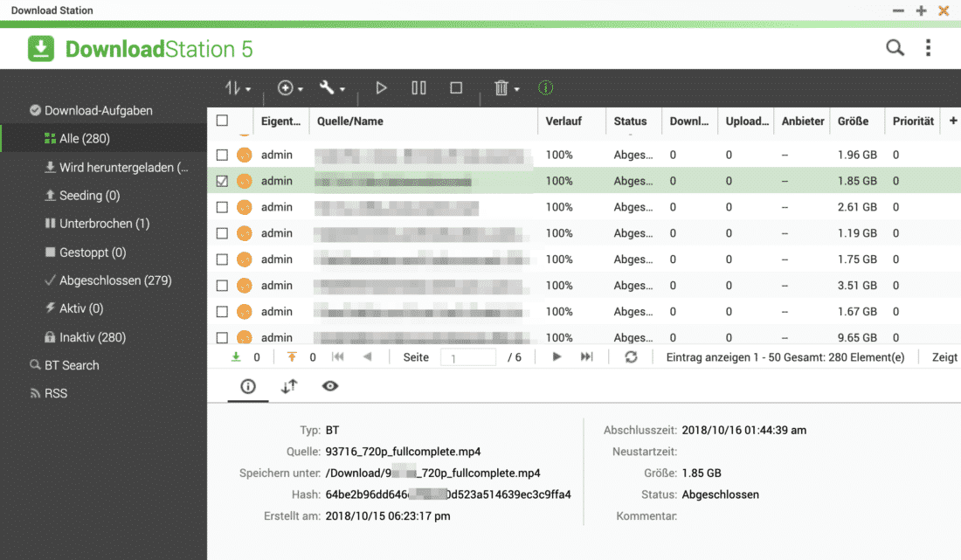961x560 pixels.
Task: Open the three-dot more options menu
Action: 928,48
